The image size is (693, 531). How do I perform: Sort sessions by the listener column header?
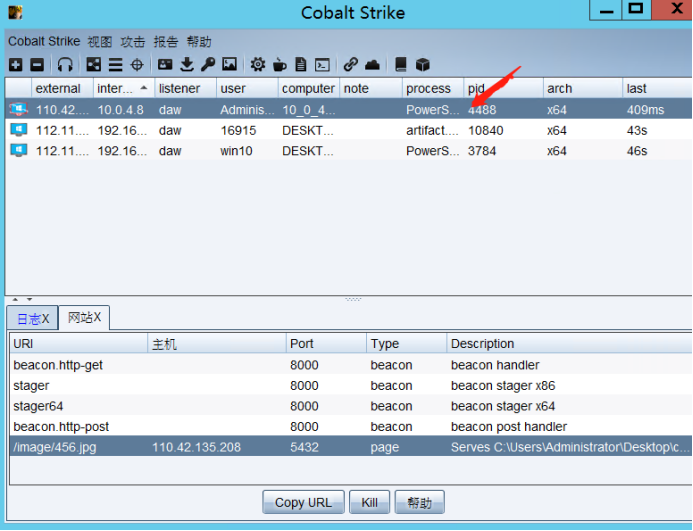coord(186,88)
